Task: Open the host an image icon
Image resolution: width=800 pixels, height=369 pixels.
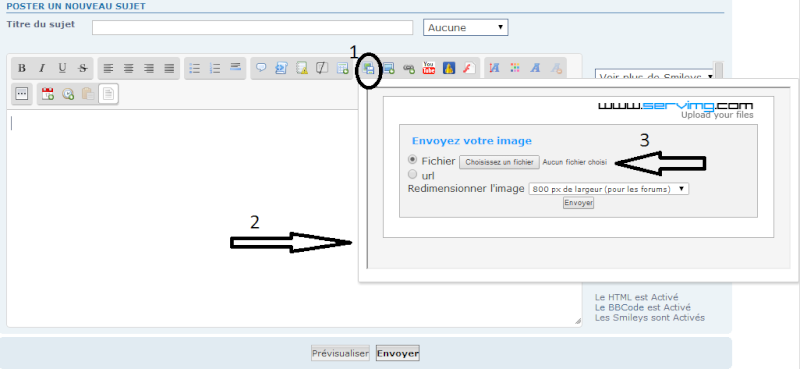Action: 368,68
